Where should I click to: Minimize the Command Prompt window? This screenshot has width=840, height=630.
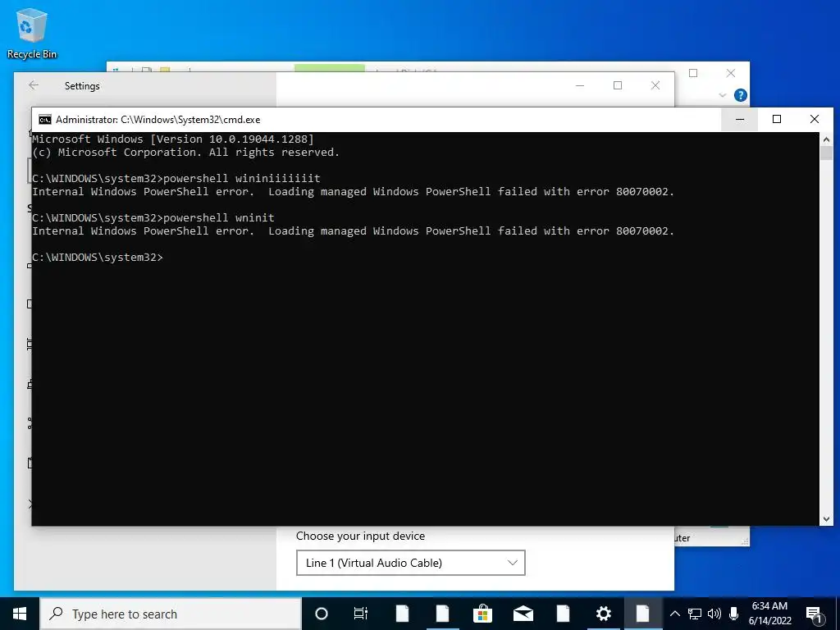(740, 120)
